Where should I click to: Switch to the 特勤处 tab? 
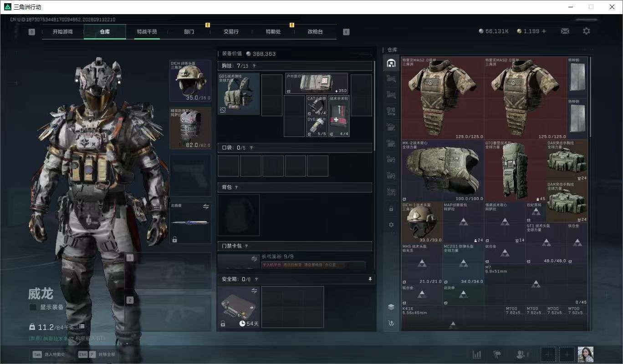pyautogui.click(x=273, y=32)
